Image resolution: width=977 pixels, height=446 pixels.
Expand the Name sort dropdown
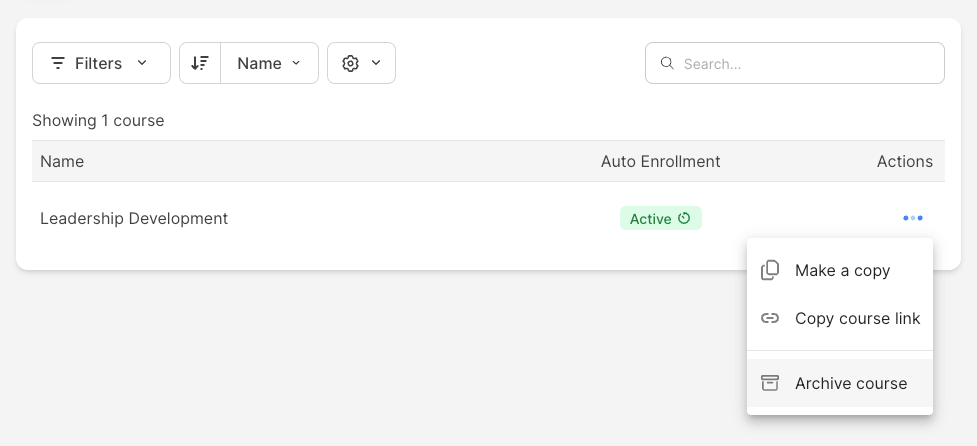click(269, 63)
